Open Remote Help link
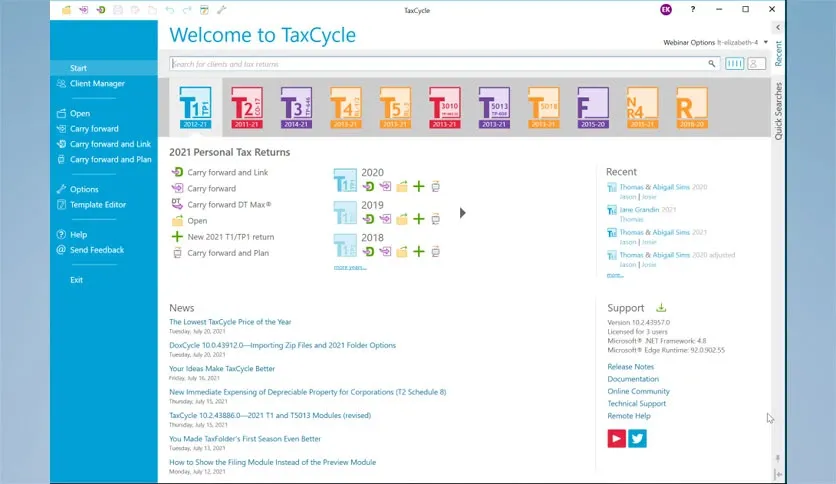 [629, 416]
